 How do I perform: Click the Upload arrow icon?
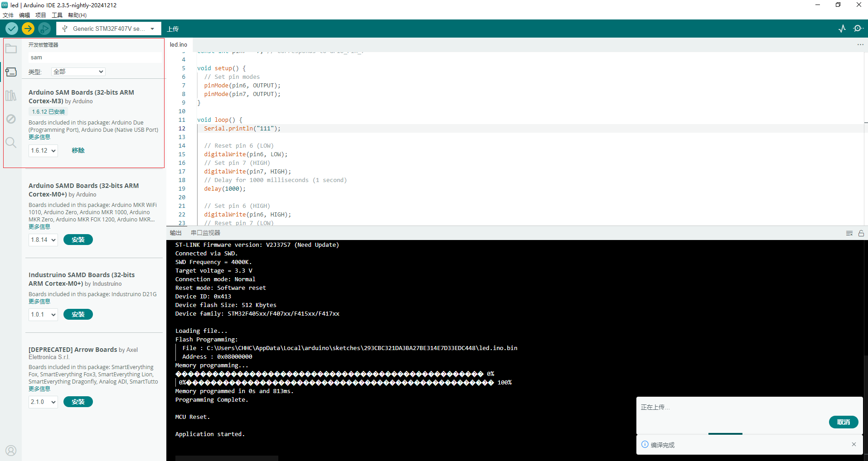click(x=28, y=28)
